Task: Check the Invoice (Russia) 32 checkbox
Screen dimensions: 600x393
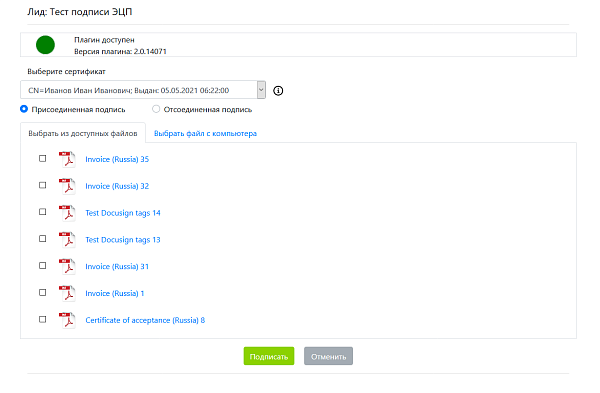Action: tap(42, 185)
